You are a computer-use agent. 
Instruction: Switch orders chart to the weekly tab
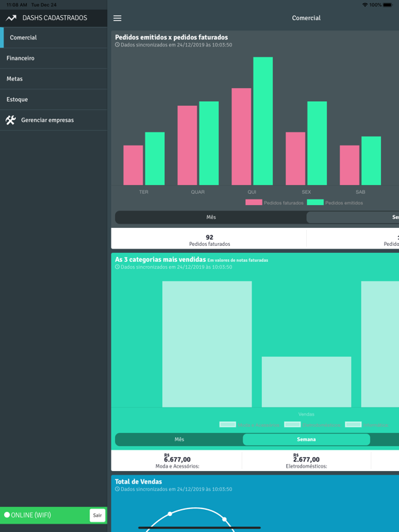coord(353,217)
